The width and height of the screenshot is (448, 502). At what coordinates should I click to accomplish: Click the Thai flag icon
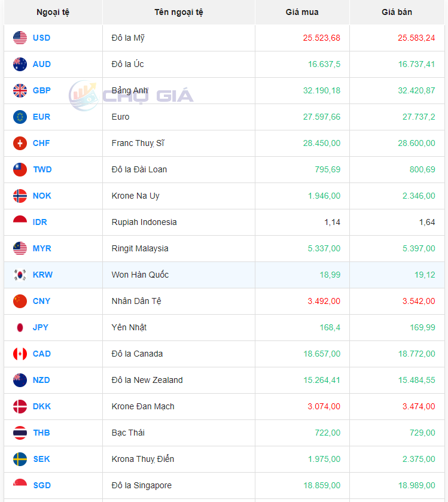(20, 433)
